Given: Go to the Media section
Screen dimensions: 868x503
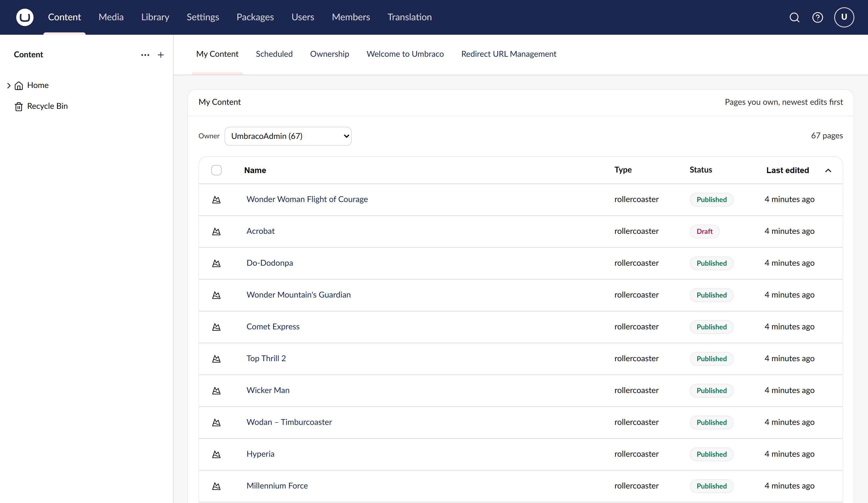Looking at the screenshot, I should tap(111, 17).
